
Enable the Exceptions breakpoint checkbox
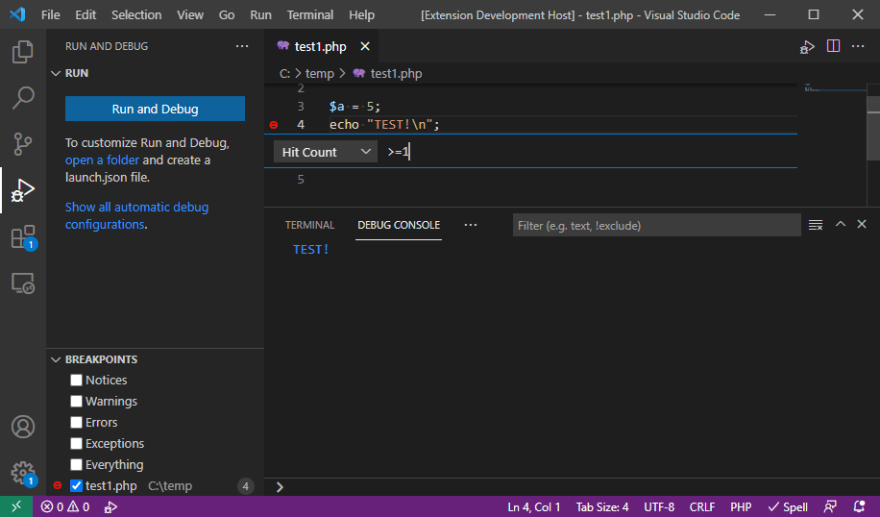pyautogui.click(x=76, y=443)
